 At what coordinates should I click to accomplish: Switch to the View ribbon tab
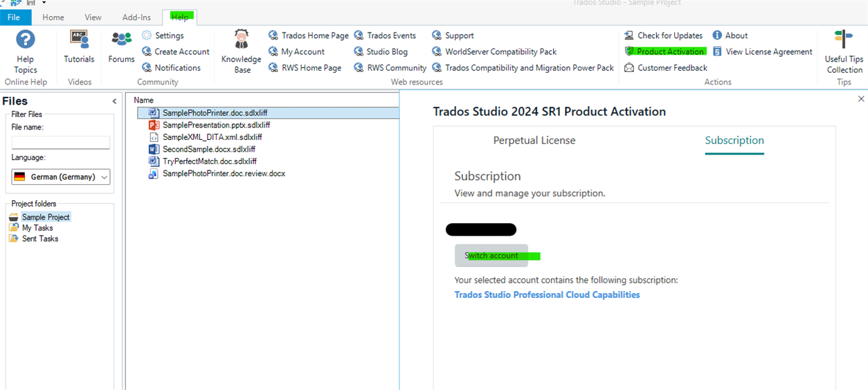point(93,17)
